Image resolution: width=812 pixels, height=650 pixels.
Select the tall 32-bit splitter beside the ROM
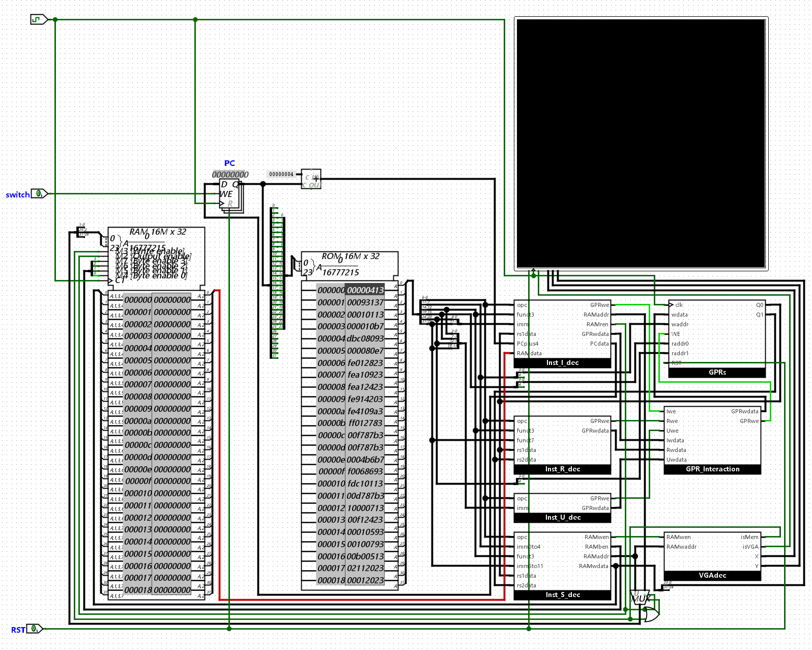tap(275, 282)
